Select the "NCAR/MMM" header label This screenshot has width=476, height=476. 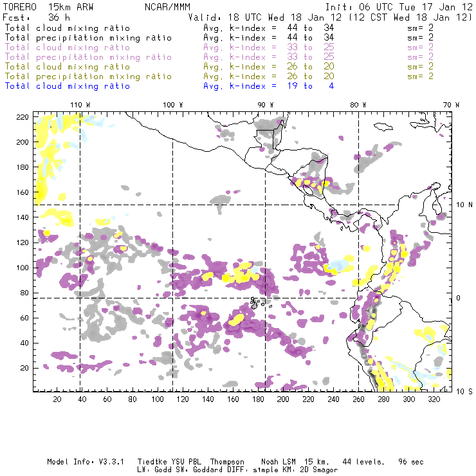(167, 7)
